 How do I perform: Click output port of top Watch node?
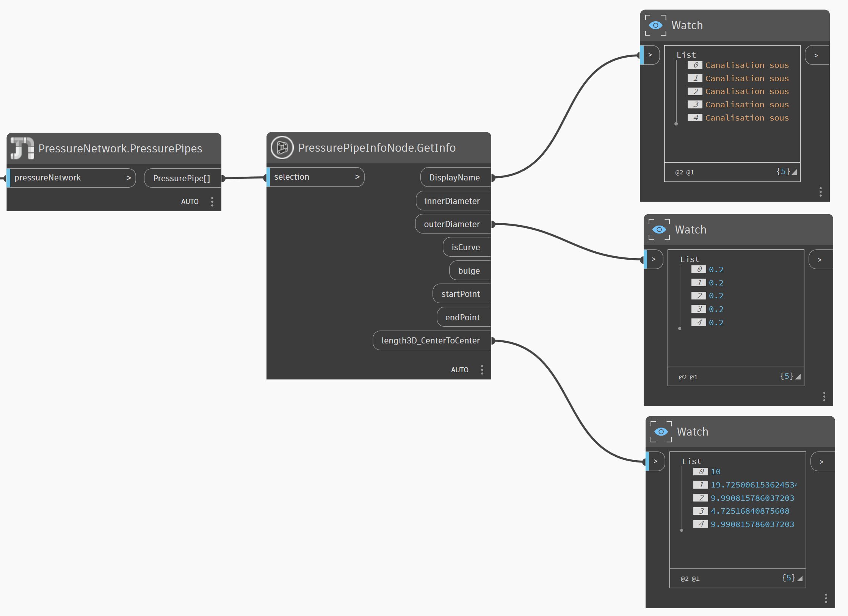(x=816, y=55)
